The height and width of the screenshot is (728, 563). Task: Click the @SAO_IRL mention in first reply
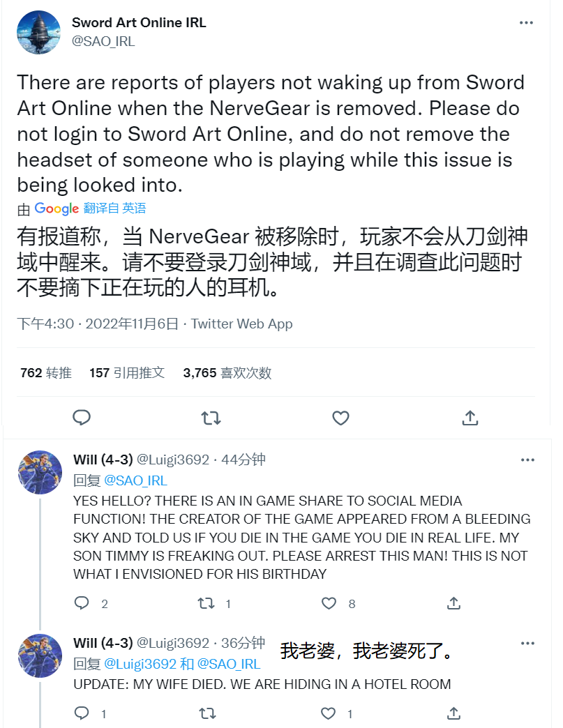click(x=135, y=480)
